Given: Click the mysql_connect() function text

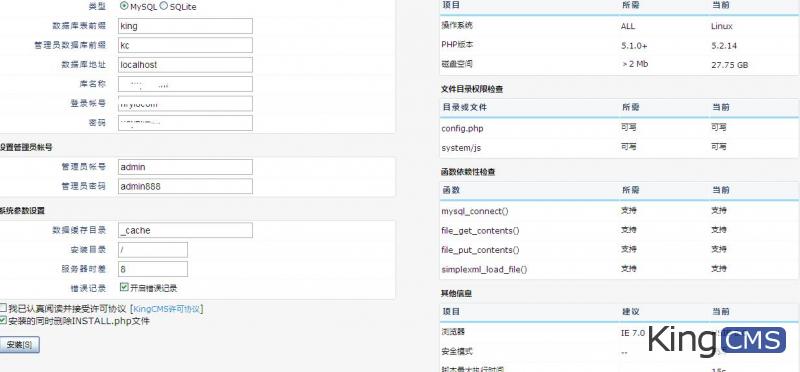Looking at the screenshot, I should 474,211.
